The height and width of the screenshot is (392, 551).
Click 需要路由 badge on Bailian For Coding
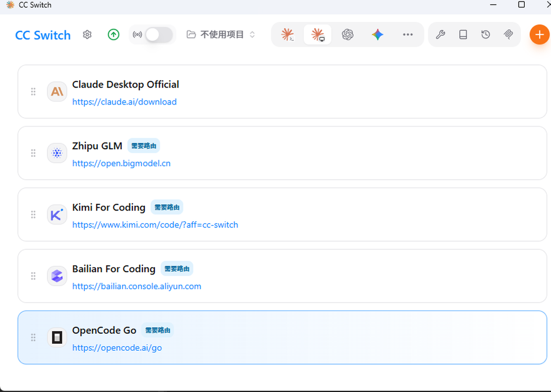(177, 269)
